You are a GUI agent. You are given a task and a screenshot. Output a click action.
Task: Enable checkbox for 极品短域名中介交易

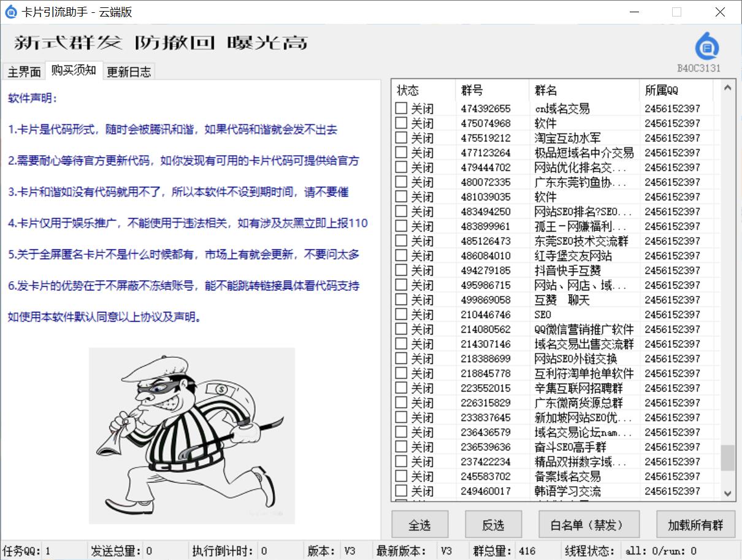pyautogui.click(x=401, y=153)
